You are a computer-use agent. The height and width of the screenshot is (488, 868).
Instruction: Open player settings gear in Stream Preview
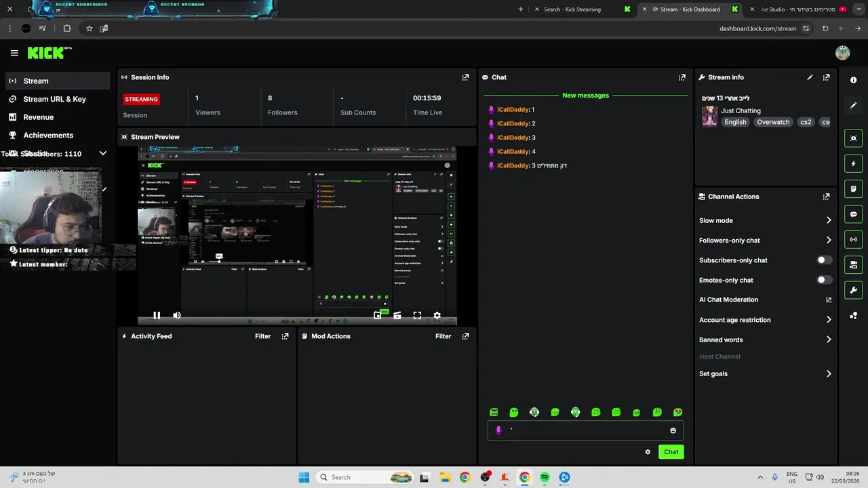tap(437, 315)
